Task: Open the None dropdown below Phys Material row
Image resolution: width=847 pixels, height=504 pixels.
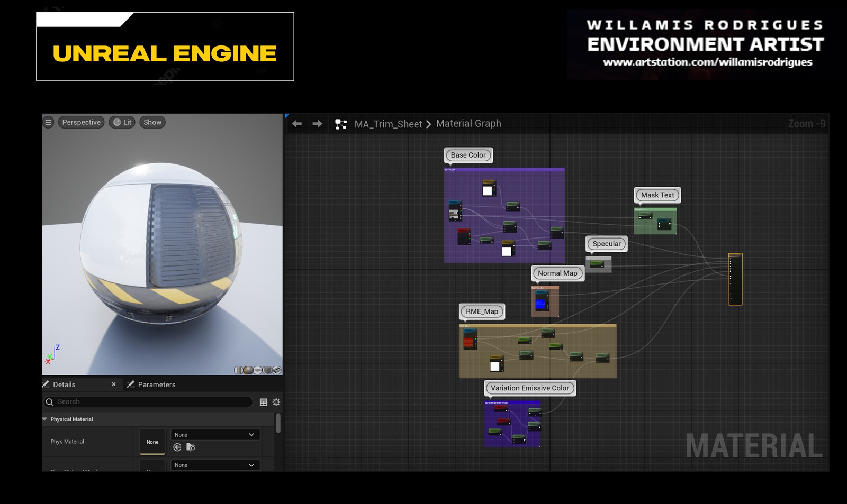Action: (x=215, y=465)
